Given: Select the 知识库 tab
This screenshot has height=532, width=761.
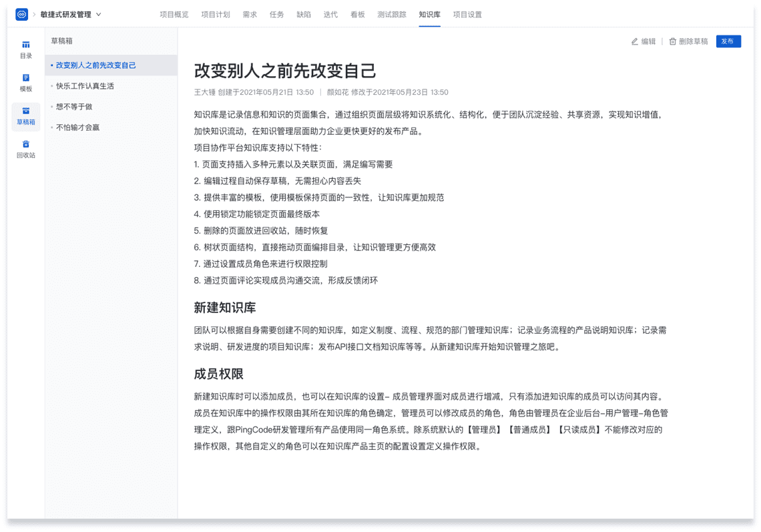Looking at the screenshot, I should (429, 15).
